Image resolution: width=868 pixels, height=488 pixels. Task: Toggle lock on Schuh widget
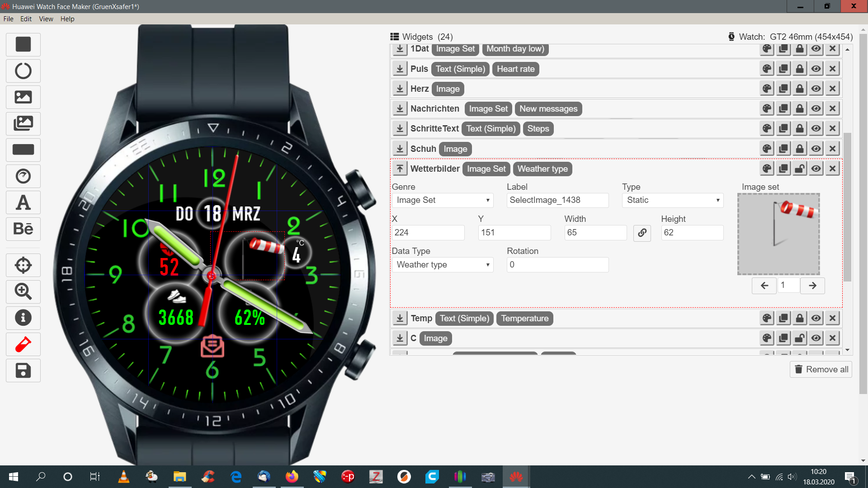click(x=800, y=149)
